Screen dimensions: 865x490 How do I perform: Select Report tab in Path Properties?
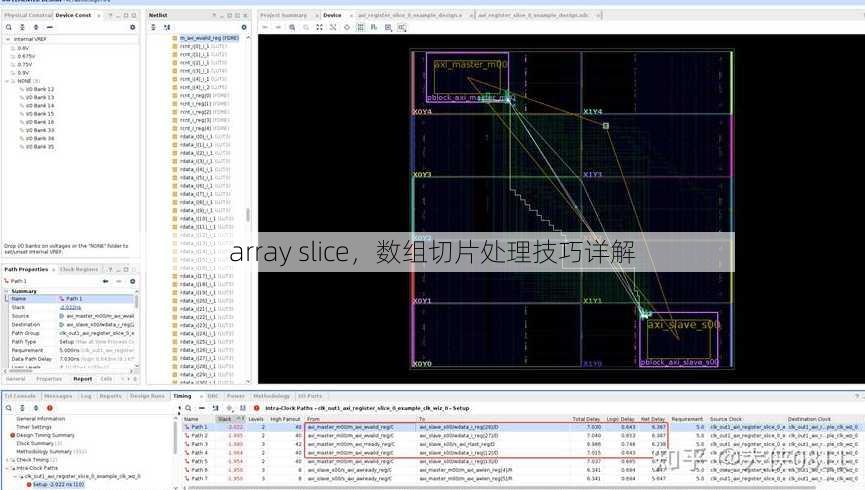83,379
